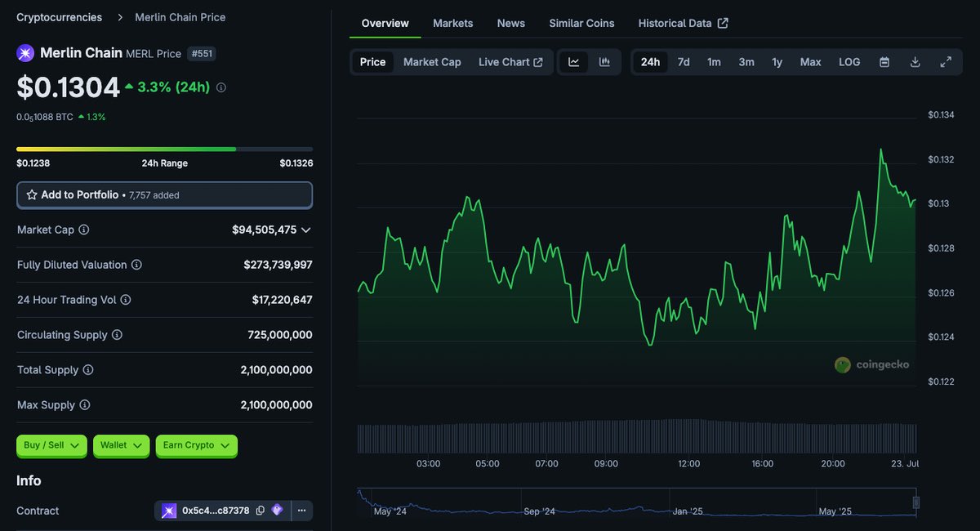
Task: Click the $0.1326 range high value
Action: coord(296,163)
